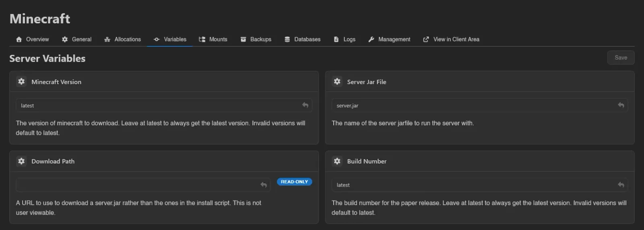Screen dimensions: 644x230
Task: Click the gear icon in Server Jar File card
Action: [x=337, y=81]
